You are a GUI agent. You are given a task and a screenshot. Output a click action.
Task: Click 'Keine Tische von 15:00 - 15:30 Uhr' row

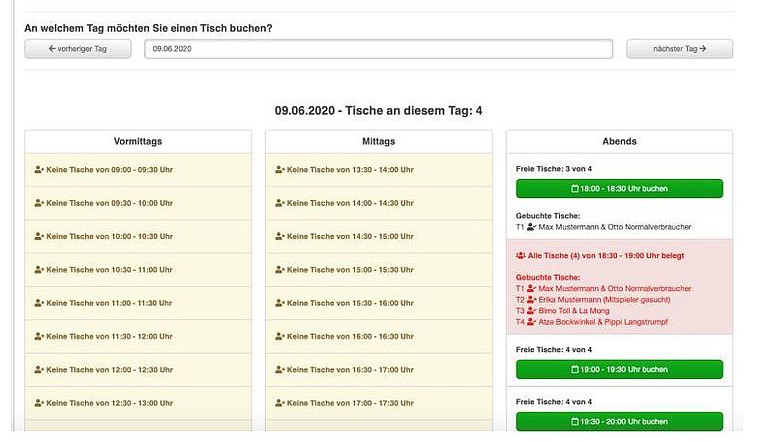pyautogui.click(x=378, y=270)
